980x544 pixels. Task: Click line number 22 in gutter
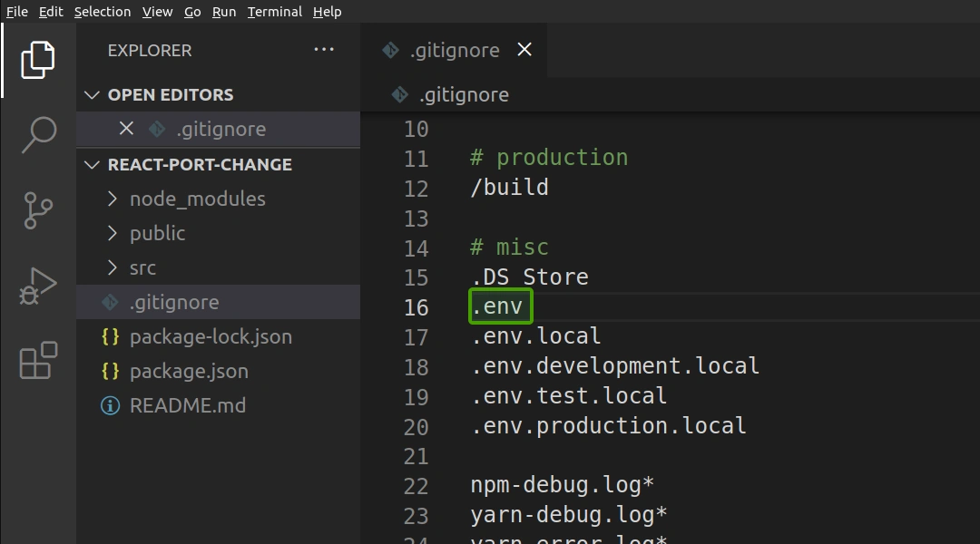click(416, 487)
